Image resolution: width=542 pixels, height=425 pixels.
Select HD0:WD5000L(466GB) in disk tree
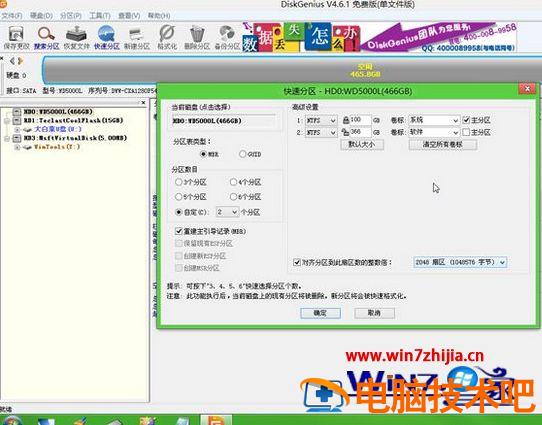(58, 112)
